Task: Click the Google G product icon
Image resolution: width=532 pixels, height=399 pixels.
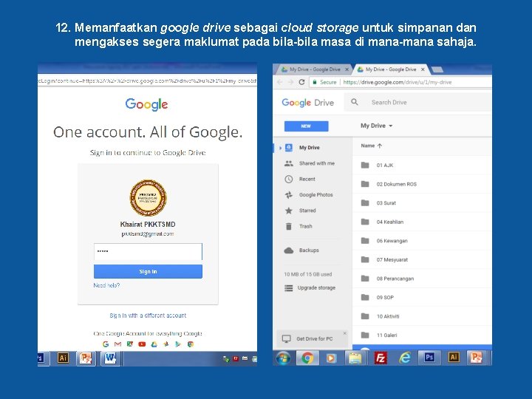Action: [x=106, y=344]
